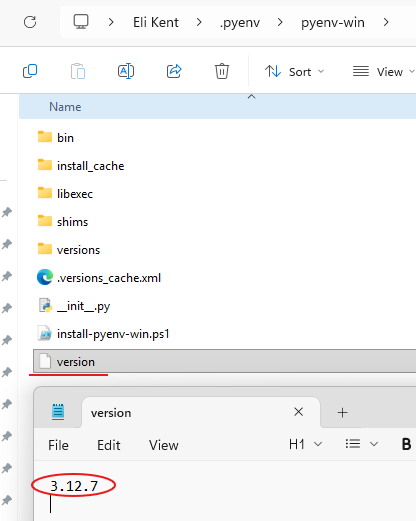Screen dimensions: 416x521
Task: Open the Sort dropdown
Action: coord(294,72)
